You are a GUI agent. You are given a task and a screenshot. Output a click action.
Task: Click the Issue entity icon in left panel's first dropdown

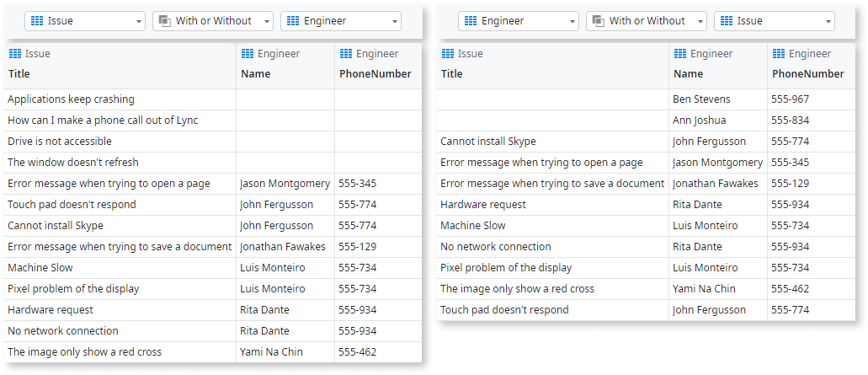click(x=36, y=21)
